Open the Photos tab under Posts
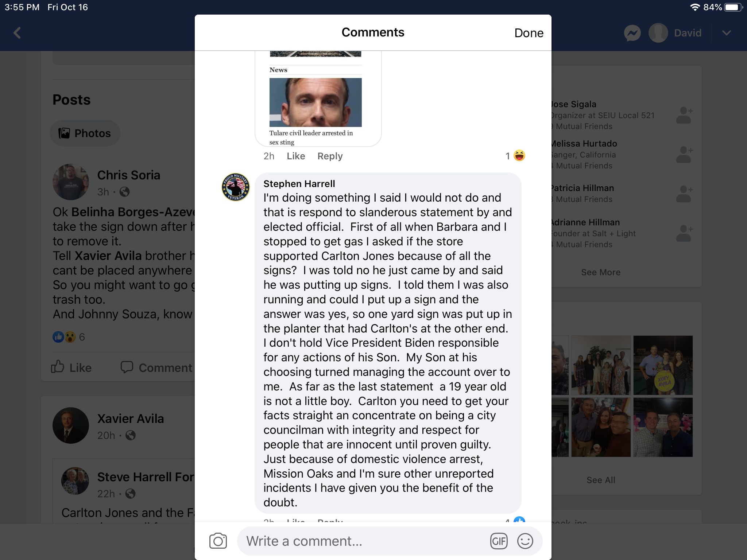Screen dimensions: 747x560 [85, 133]
